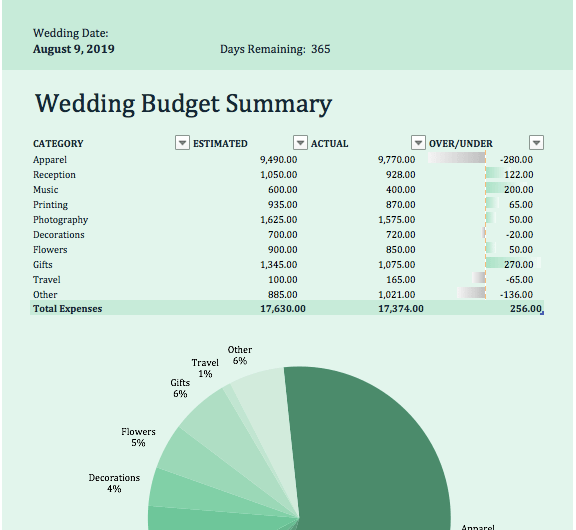The image size is (576, 530).
Task: Click estimated value 900.00 for Flowers
Action: [282, 250]
